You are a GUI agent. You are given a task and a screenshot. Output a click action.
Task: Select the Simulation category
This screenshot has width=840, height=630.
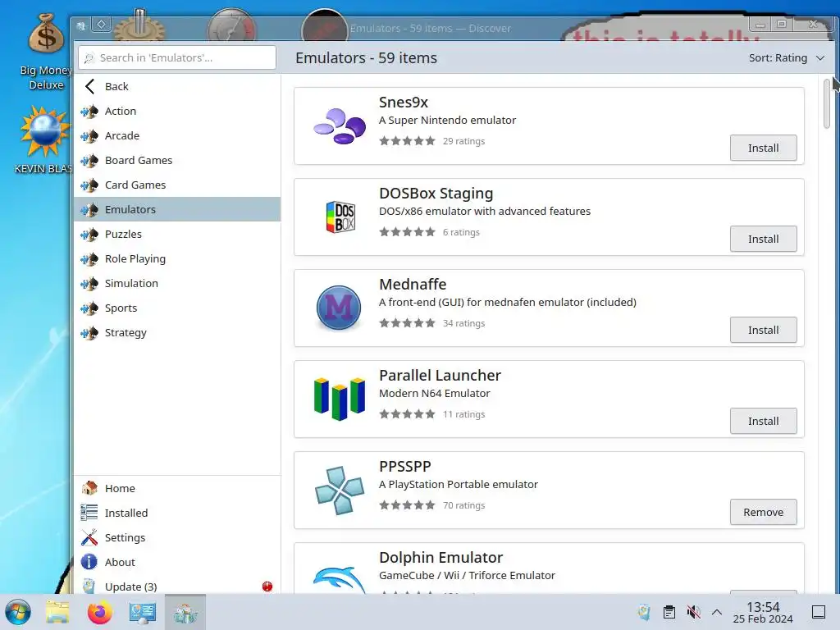(177, 283)
